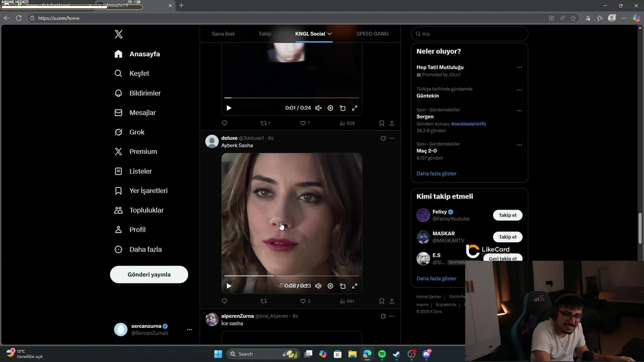Enter fullscreen on the top video

point(354,108)
